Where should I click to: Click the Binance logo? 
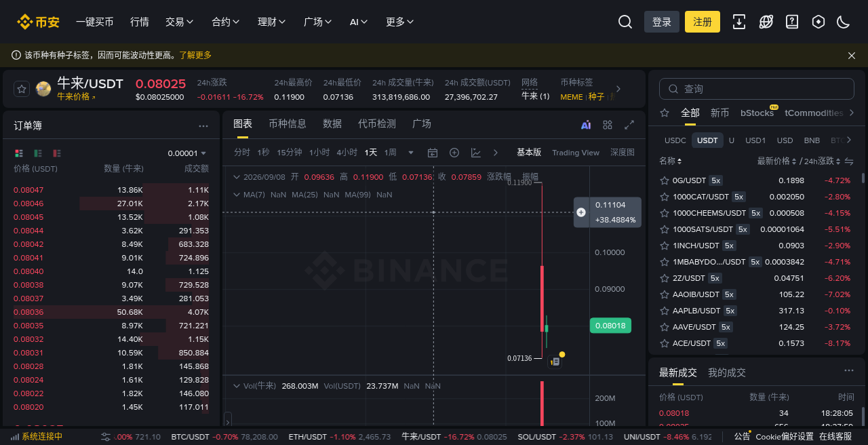pyautogui.click(x=38, y=22)
